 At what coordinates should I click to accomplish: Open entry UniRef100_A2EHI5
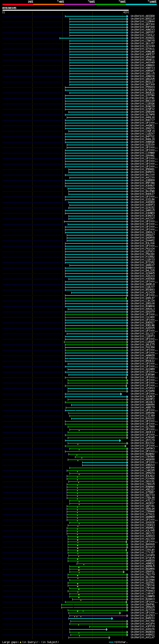pyautogui.click(x=143, y=328)
